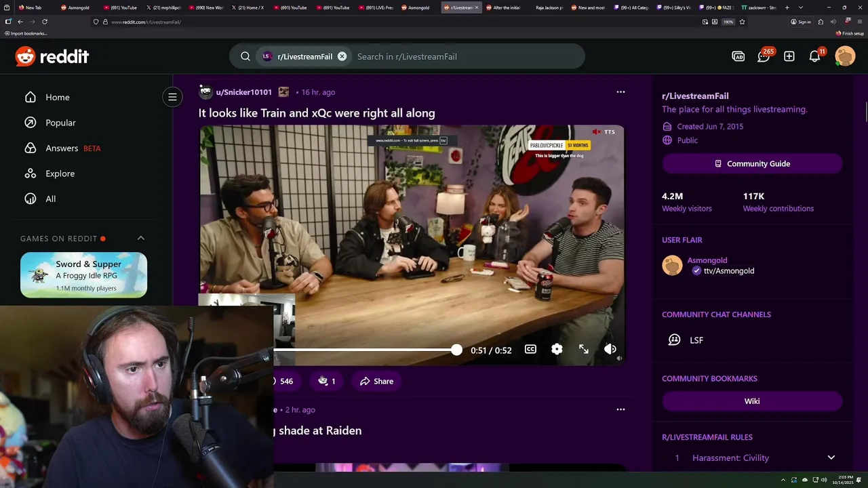
Task: Open the browser application menu
Action: (x=859, y=22)
